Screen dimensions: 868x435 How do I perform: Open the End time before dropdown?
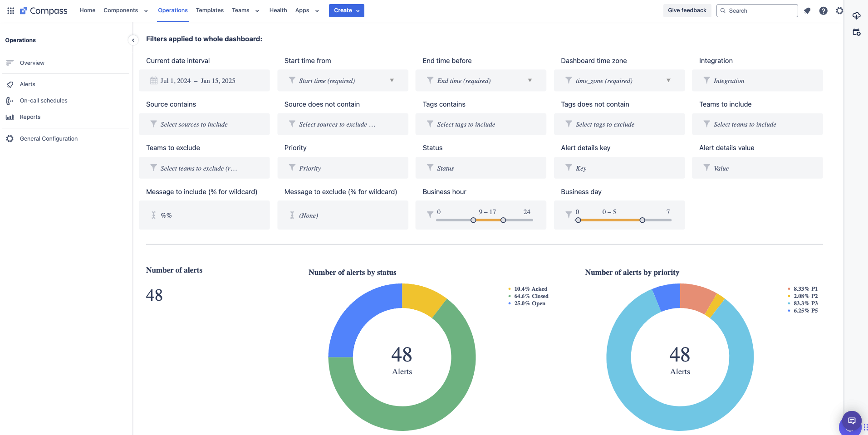(x=481, y=81)
